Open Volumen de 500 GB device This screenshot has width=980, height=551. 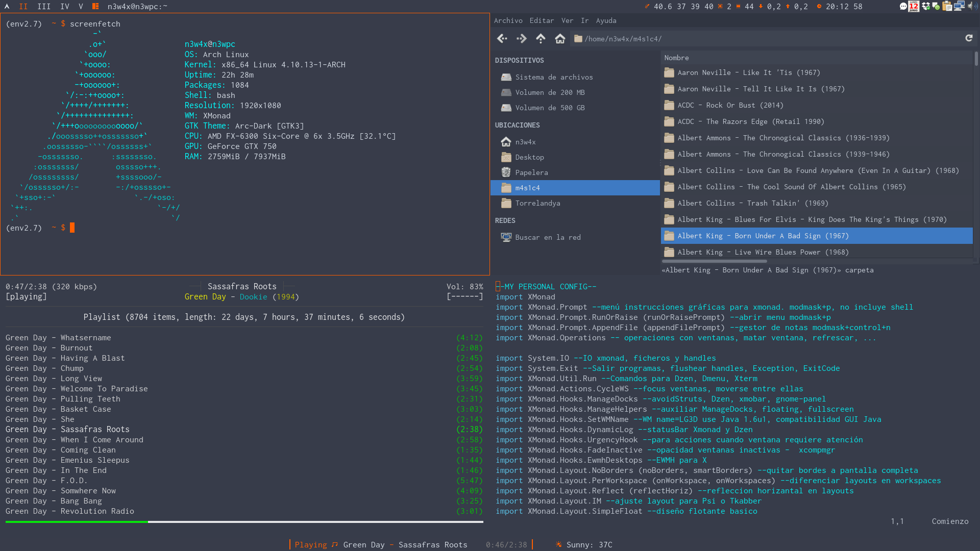click(550, 108)
